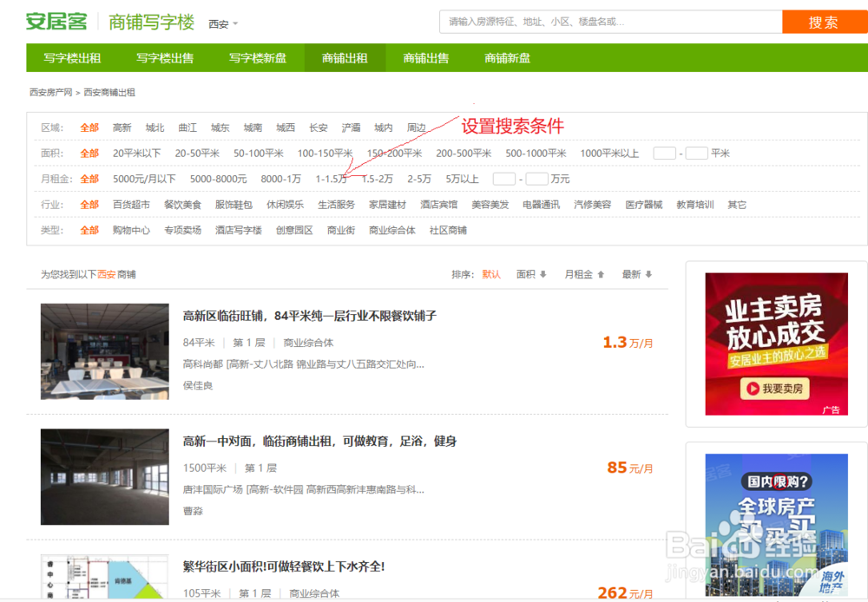Select 餐饮美食 industry filter
Image resolution: width=868 pixels, height=602 pixels.
point(182,205)
